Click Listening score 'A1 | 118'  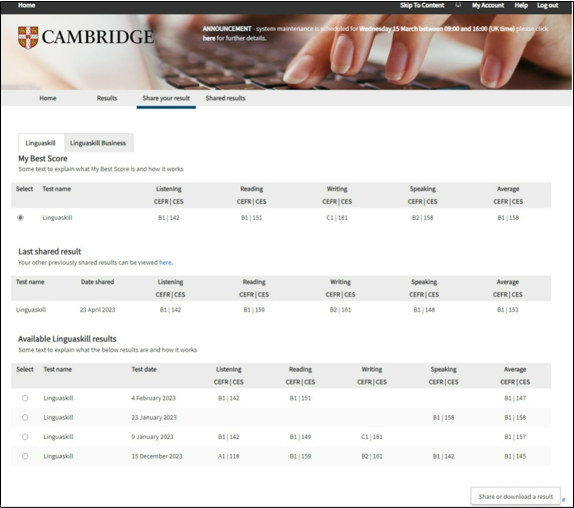tap(229, 456)
